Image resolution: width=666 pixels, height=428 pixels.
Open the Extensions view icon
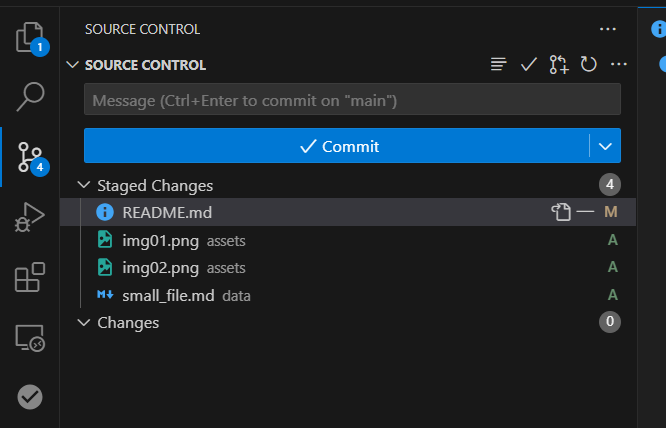[x=30, y=277]
